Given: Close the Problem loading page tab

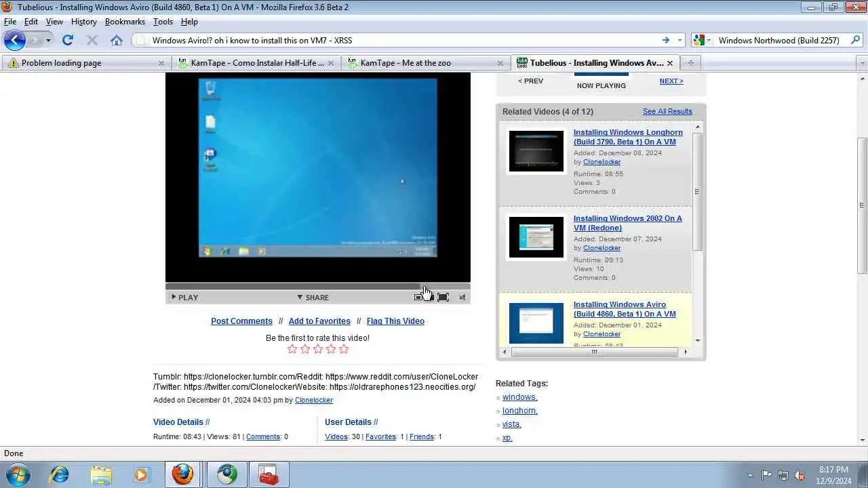Looking at the screenshot, I should (161, 63).
